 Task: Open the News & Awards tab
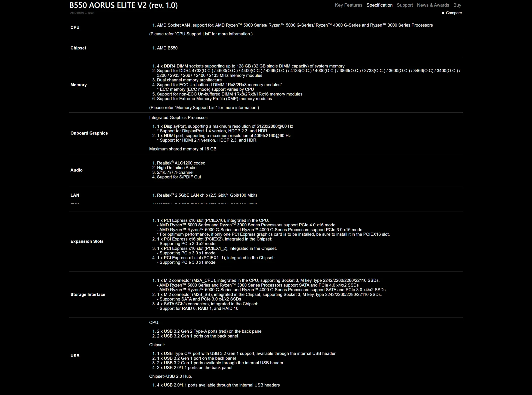(433, 5)
